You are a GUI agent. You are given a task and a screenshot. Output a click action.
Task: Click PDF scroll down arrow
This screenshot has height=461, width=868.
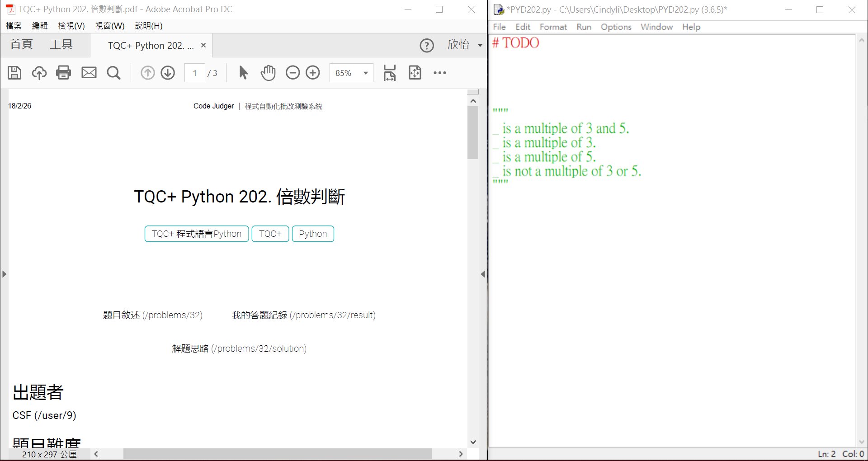473,442
